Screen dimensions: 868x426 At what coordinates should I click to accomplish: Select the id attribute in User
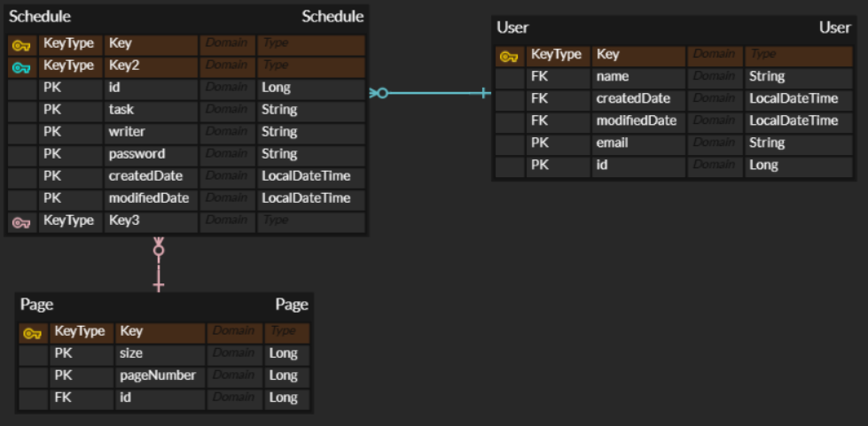[639, 167]
